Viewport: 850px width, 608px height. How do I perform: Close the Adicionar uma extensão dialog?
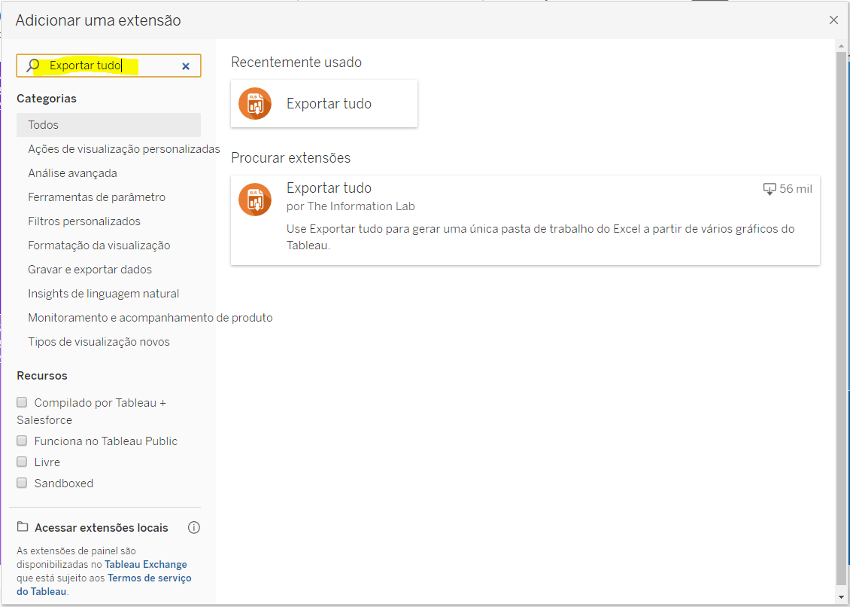click(x=834, y=20)
